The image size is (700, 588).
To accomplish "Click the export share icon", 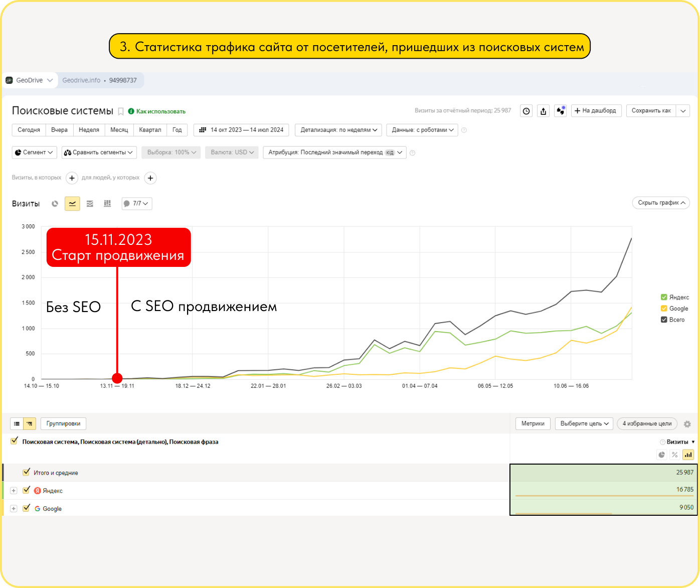I will [x=544, y=111].
